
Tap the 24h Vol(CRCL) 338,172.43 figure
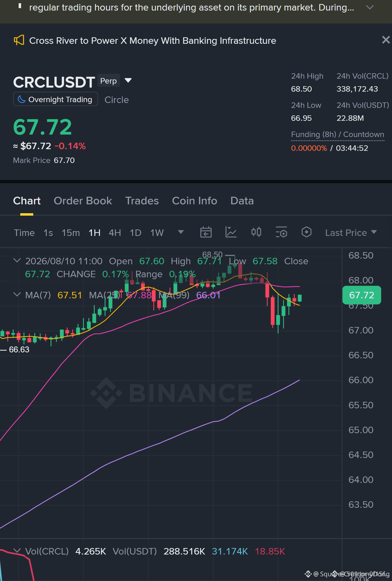(x=357, y=89)
